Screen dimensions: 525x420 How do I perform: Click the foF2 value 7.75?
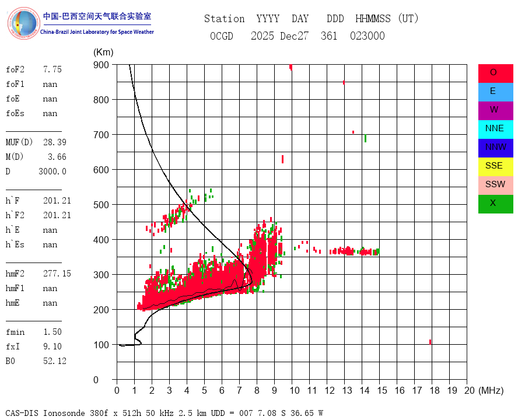pyautogui.click(x=52, y=69)
